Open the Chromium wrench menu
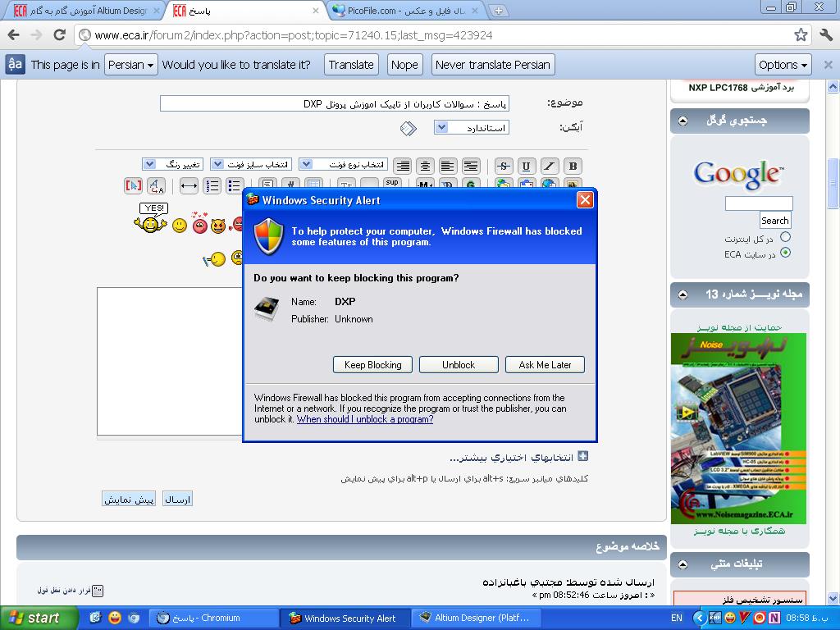Image resolution: width=840 pixels, height=630 pixels. click(x=826, y=35)
